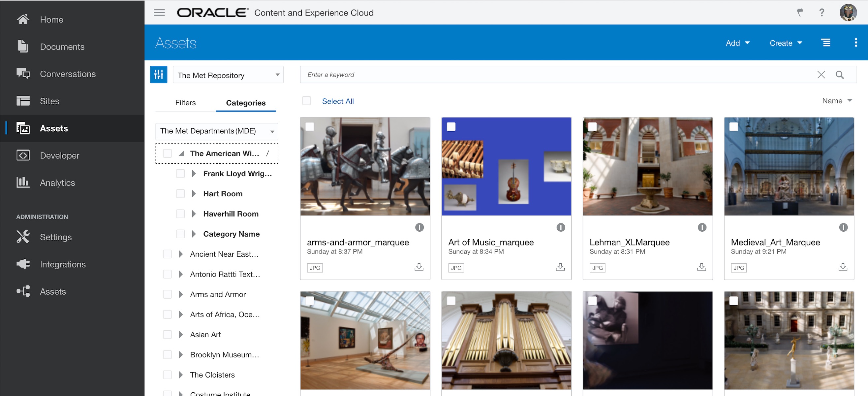Click the search magnifier icon
This screenshot has height=396, width=868.
point(839,75)
